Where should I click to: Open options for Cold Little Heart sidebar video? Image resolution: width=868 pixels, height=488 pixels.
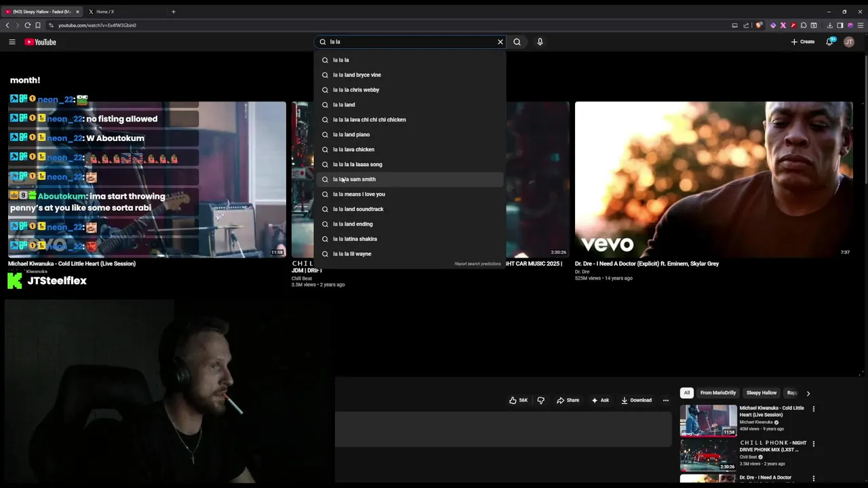click(x=813, y=409)
